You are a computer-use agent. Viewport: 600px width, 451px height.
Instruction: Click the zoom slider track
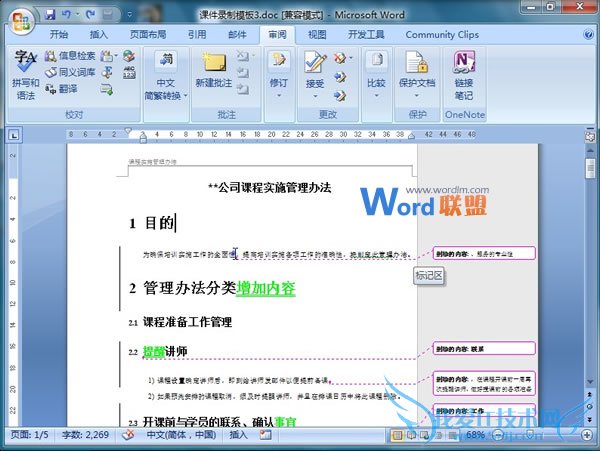click(x=543, y=435)
